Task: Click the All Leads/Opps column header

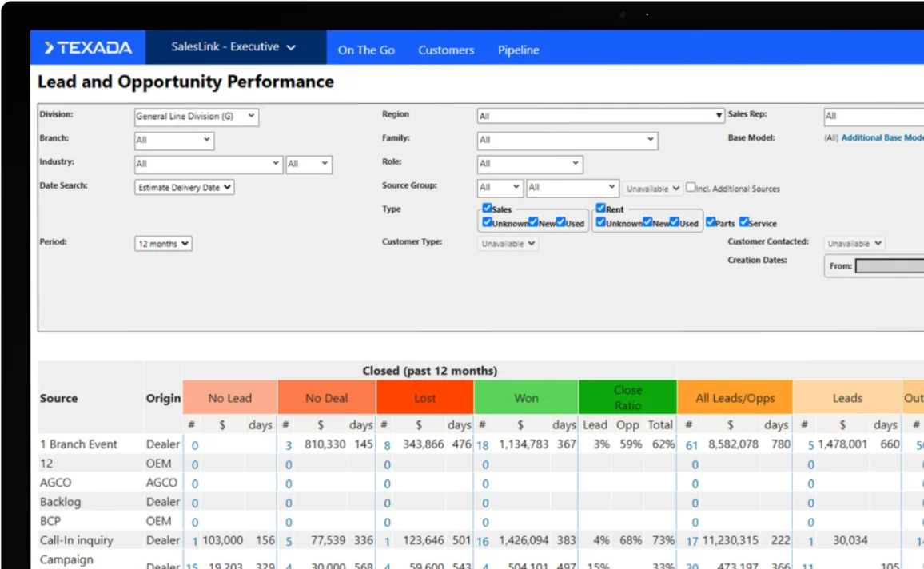Action: tap(735, 398)
